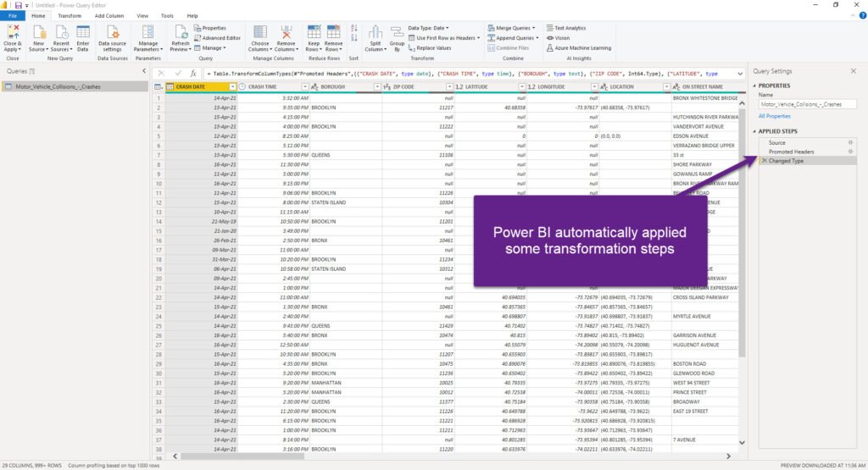Click the All Properties link
The height and width of the screenshot is (470, 868).
[x=775, y=116]
